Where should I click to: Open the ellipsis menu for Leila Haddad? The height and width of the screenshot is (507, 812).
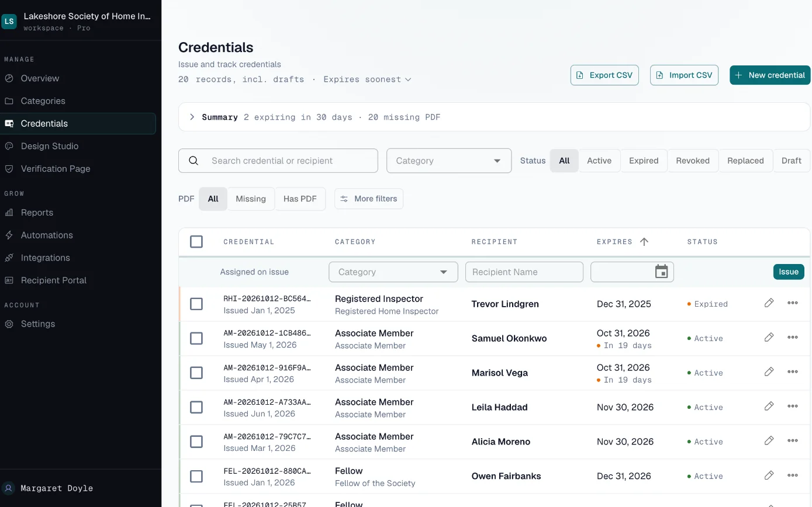coord(793,406)
